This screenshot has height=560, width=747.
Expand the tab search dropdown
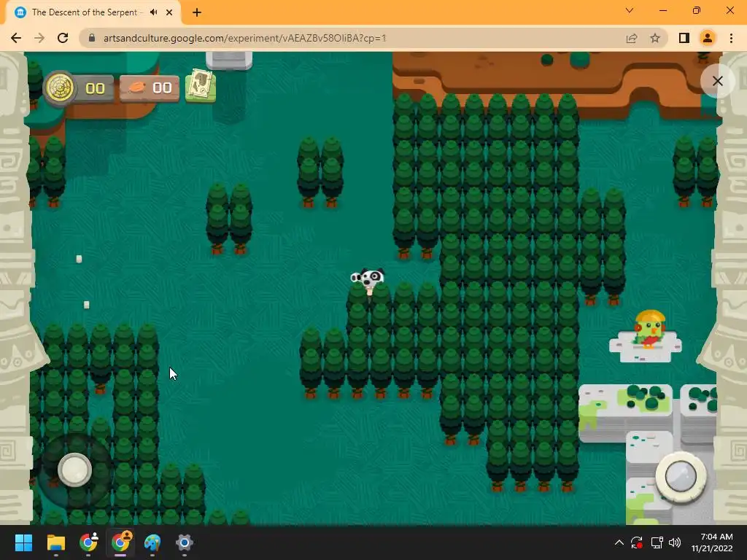pos(630,10)
